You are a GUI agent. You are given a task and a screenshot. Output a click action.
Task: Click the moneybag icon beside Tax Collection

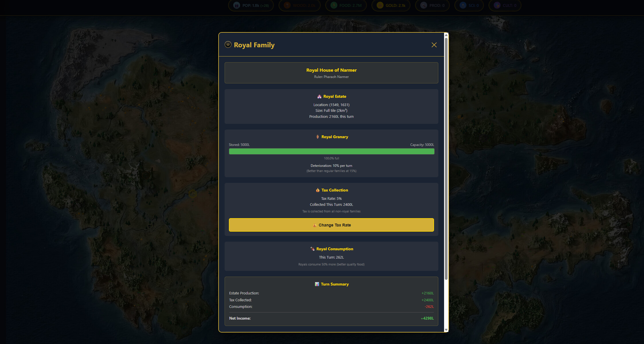(x=317, y=190)
